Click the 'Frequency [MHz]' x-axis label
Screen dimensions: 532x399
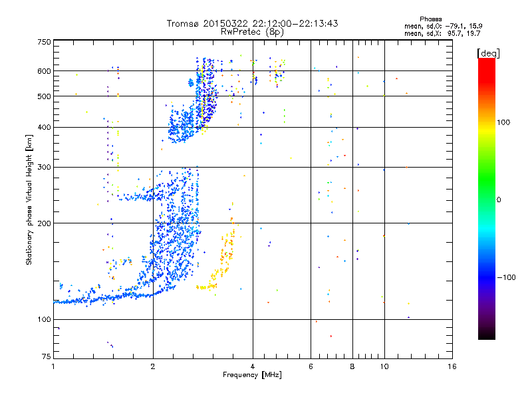252,375
